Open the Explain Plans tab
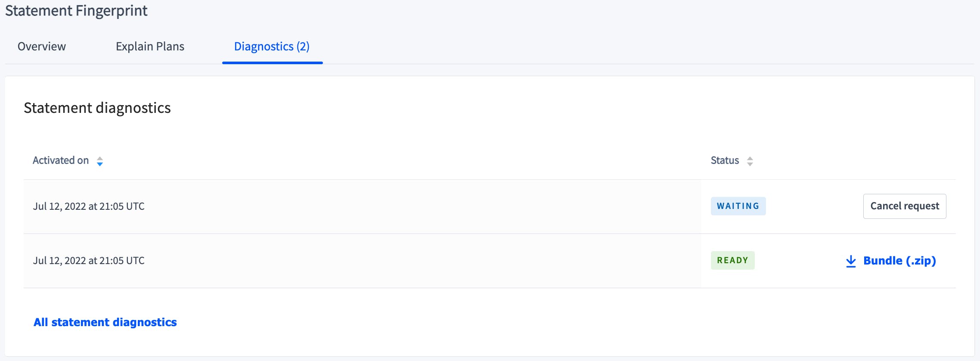This screenshot has width=980, height=361. point(150,47)
